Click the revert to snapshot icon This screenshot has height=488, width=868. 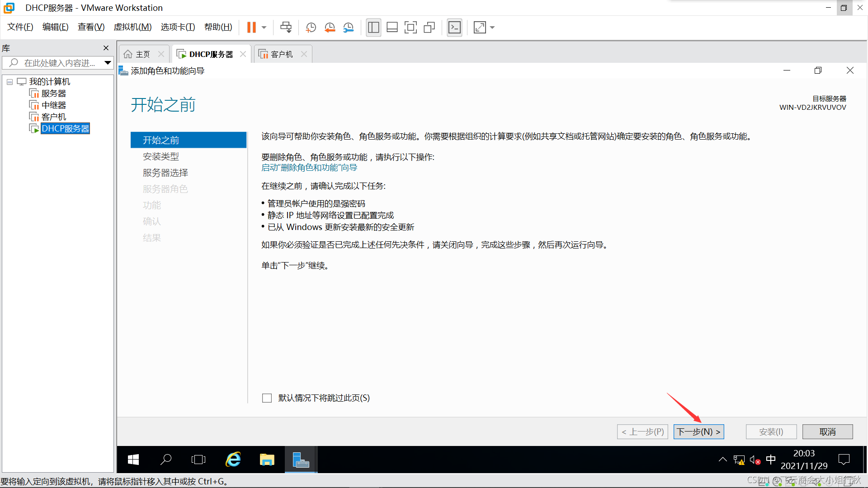[x=330, y=28]
